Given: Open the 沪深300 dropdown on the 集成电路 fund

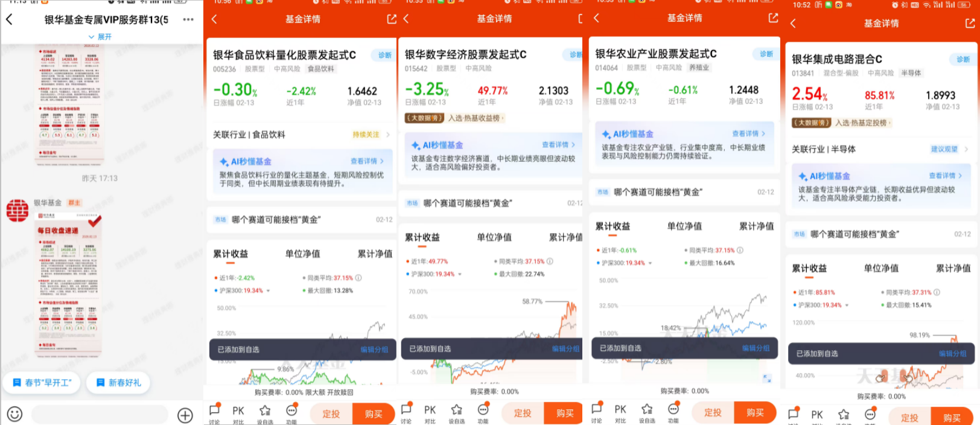Looking at the screenshot, I should (821, 305).
